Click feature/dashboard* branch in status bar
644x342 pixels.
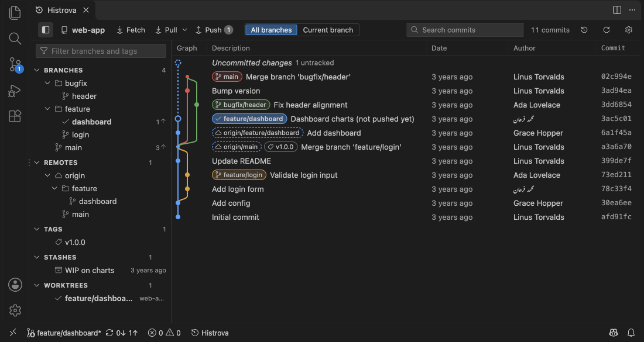pyautogui.click(x=64, y=333)
